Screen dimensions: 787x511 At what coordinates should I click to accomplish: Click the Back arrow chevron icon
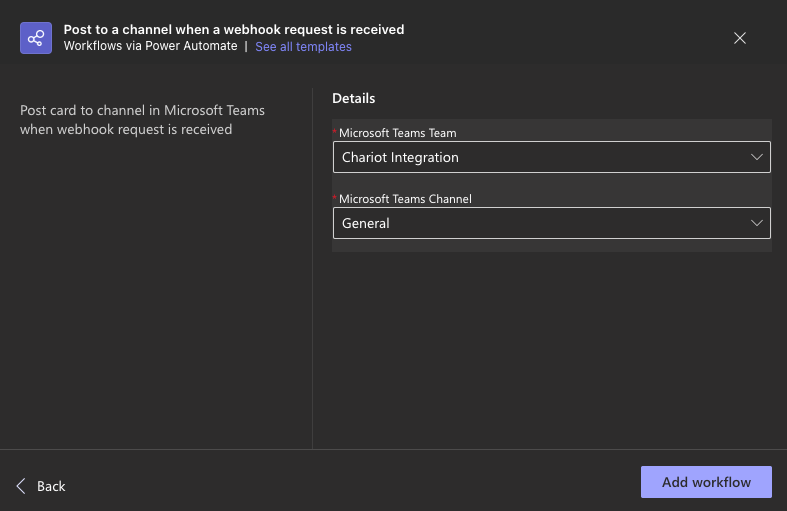[21, 486]
